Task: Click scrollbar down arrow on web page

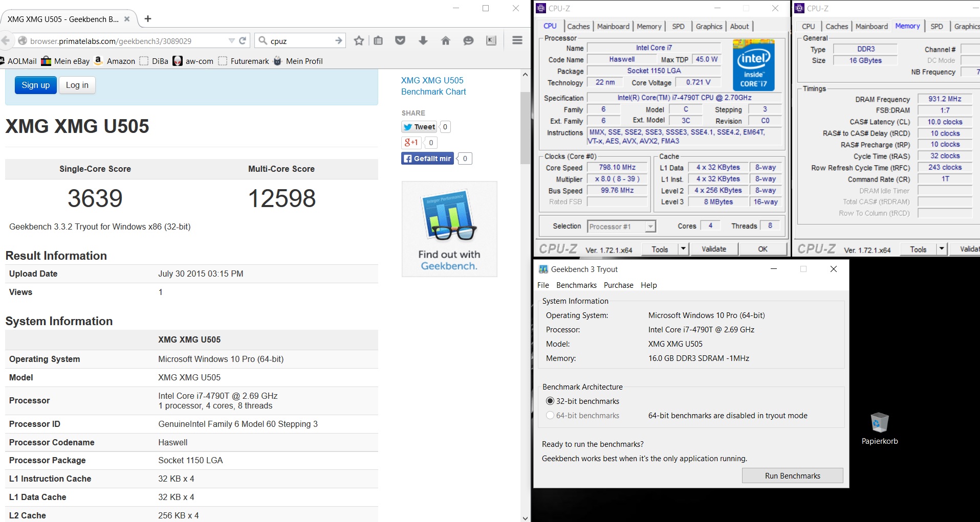Action: [x=525, y=517]
